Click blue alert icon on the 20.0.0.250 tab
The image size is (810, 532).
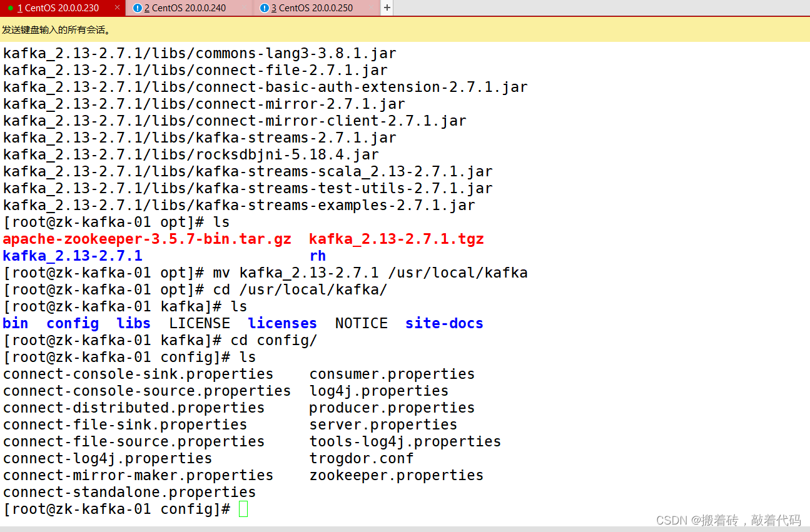pyautogui.click(x=265, y=8)
